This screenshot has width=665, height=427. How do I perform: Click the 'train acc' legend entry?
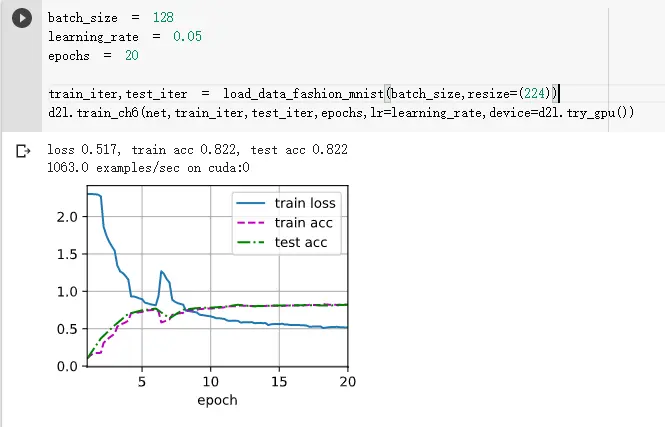click(285, 223)
